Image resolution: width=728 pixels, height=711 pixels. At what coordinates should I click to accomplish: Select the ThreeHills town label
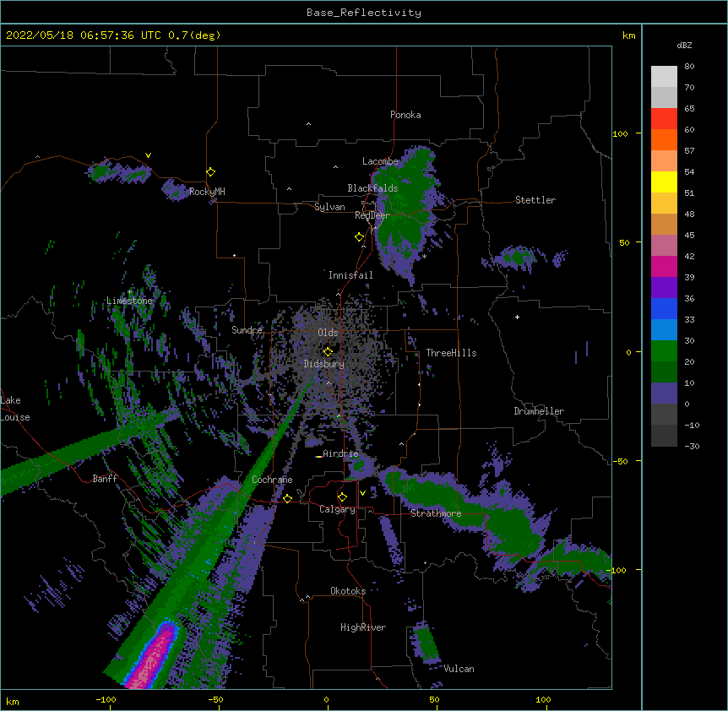pyautogui.click(x=451, y=353)
